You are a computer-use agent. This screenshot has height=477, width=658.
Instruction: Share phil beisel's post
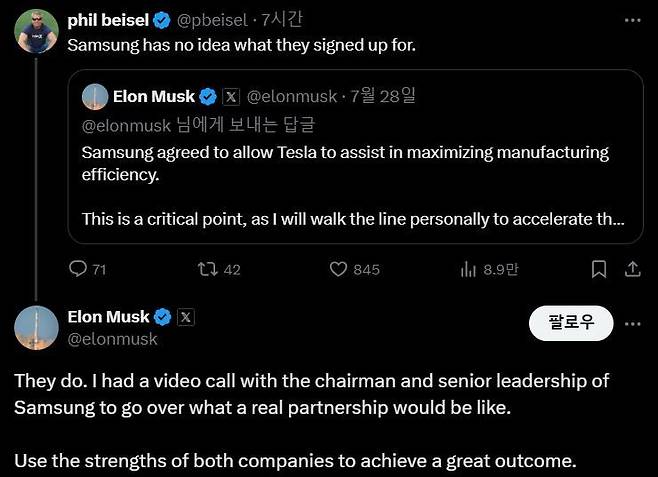click(x=632, y=269)
